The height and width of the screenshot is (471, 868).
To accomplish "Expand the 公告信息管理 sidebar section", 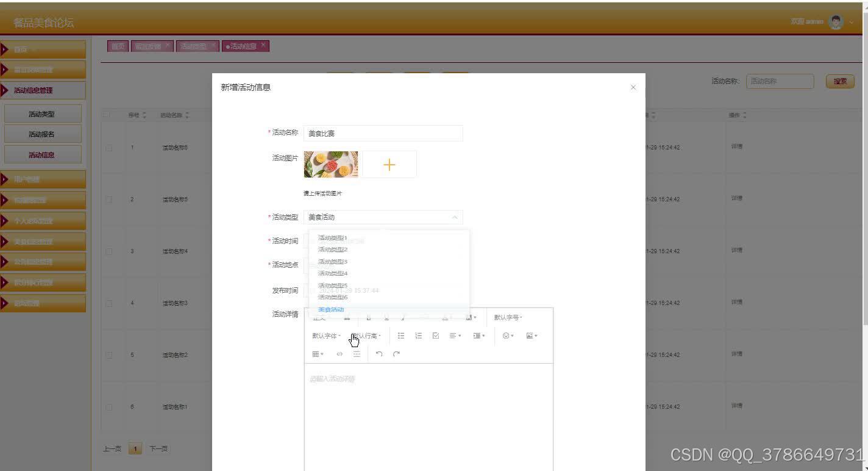I will pyautogui.click(x=43, y=262).
